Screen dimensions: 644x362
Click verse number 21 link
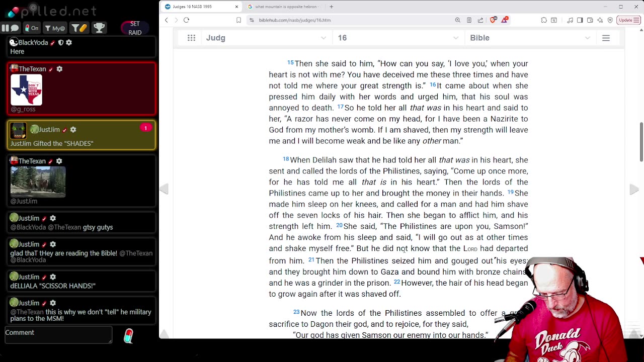click(311, 259)
